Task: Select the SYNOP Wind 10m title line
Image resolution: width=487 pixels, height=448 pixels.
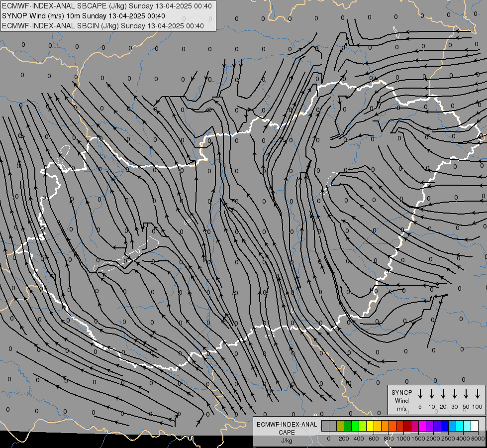Action: [x=84, y=16]
